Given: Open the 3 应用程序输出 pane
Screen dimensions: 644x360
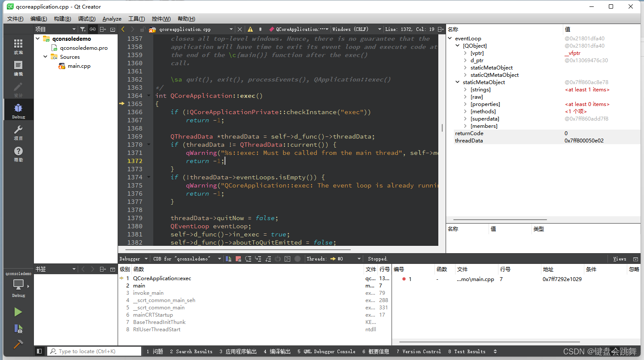Looking at the screenshot, I should coord(238,351).
